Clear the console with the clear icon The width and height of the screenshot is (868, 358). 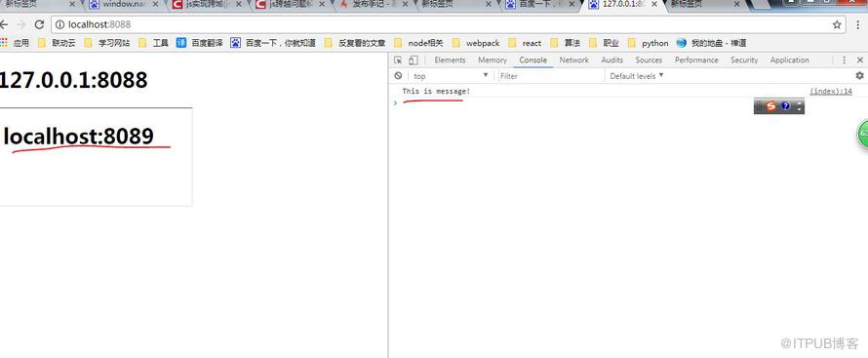point(398,76)
